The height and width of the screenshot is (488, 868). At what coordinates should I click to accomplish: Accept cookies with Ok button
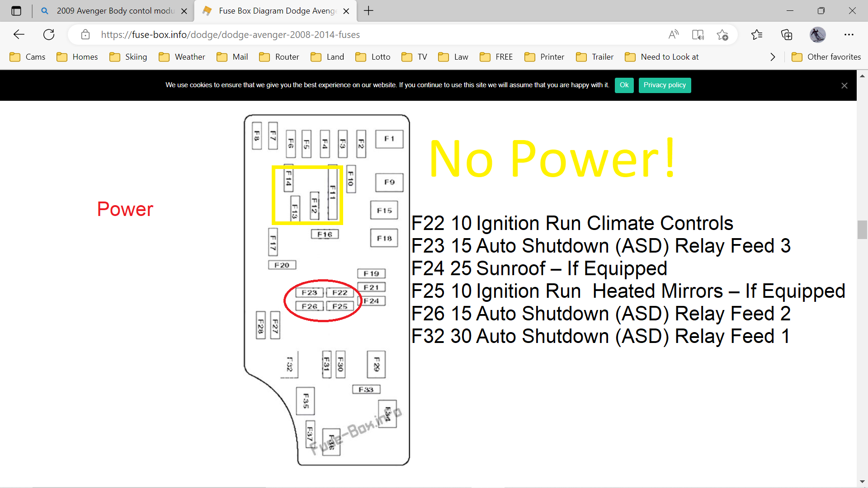click(x=624, y=85)
